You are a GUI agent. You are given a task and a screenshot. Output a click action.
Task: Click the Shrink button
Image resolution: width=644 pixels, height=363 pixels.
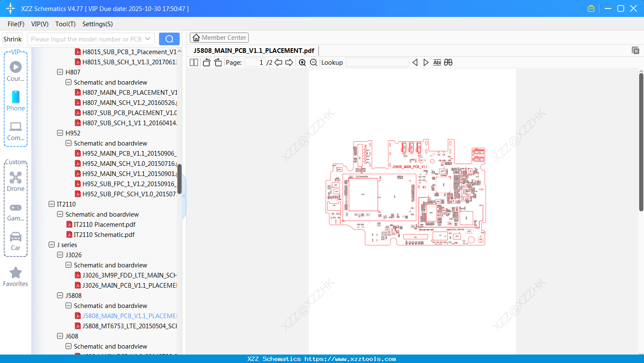(12, 38)
